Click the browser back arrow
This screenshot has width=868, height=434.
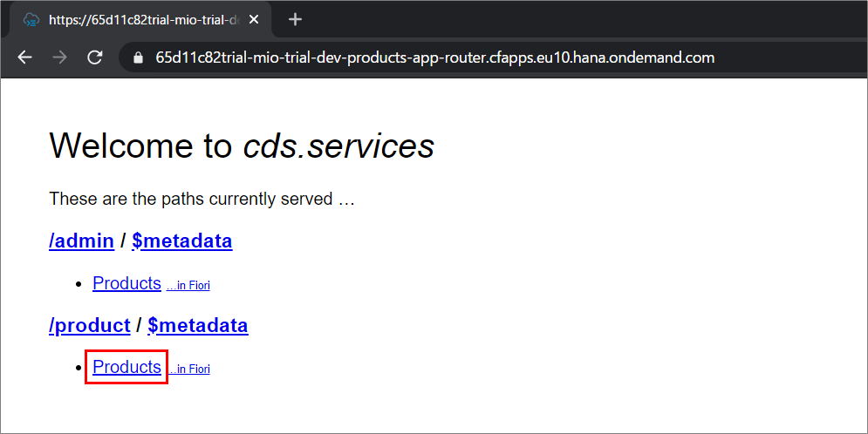(25, 58)
